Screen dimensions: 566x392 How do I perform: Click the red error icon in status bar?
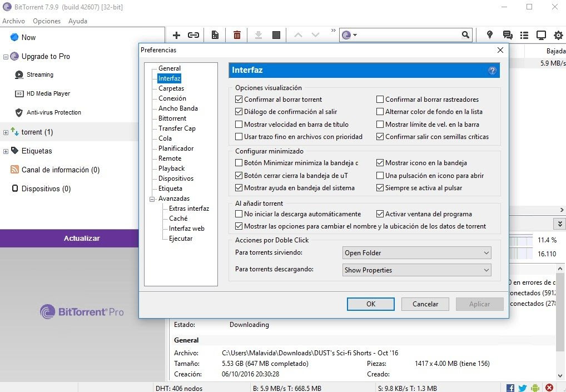549,388
